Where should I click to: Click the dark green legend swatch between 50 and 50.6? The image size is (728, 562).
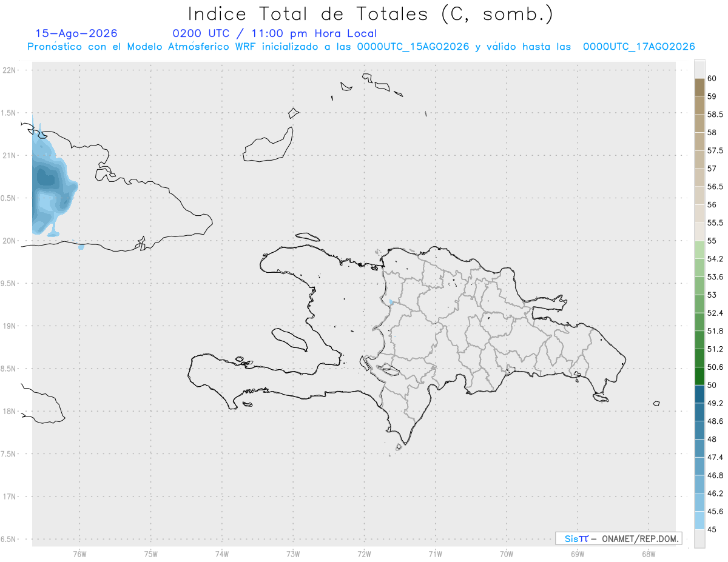tap(699, 376)
